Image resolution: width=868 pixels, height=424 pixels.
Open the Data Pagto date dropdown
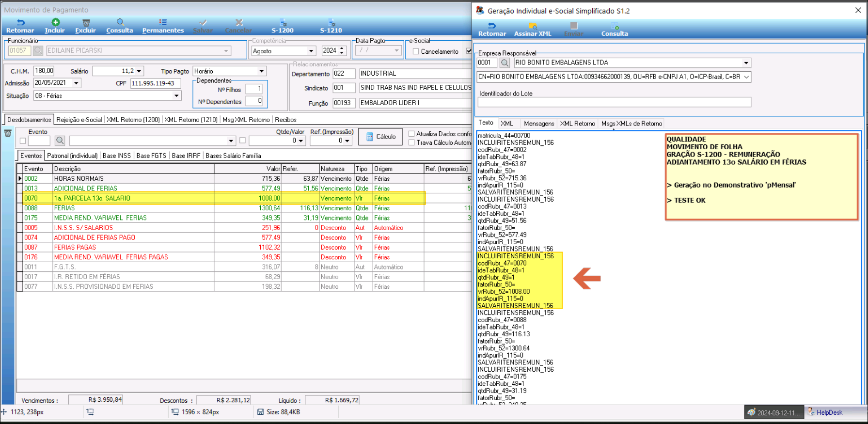pos(396,50)
